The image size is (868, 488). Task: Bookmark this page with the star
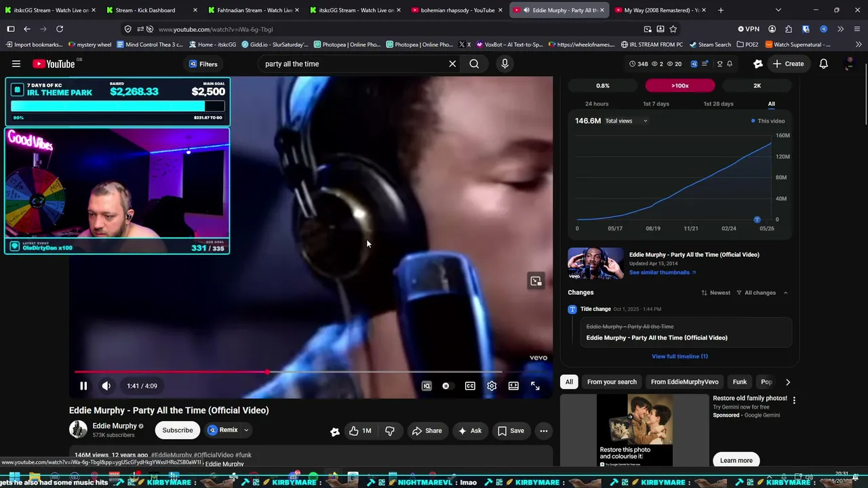(x=673, y=29)
